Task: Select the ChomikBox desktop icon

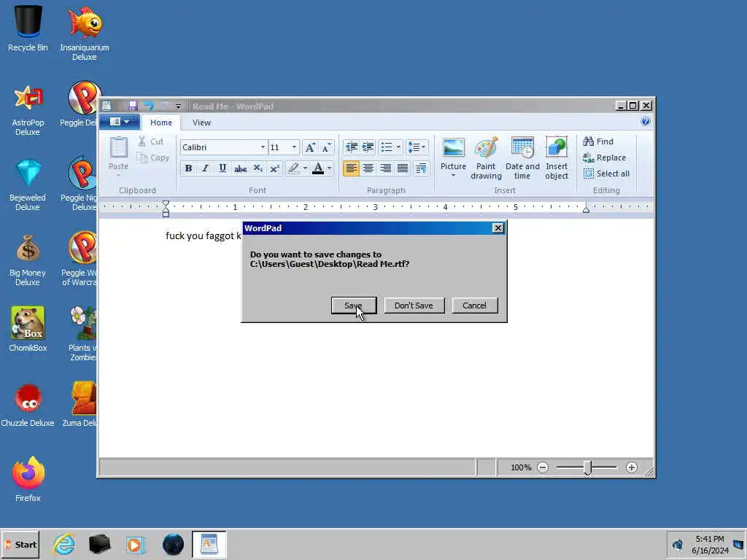Action: tap(28, 329)
